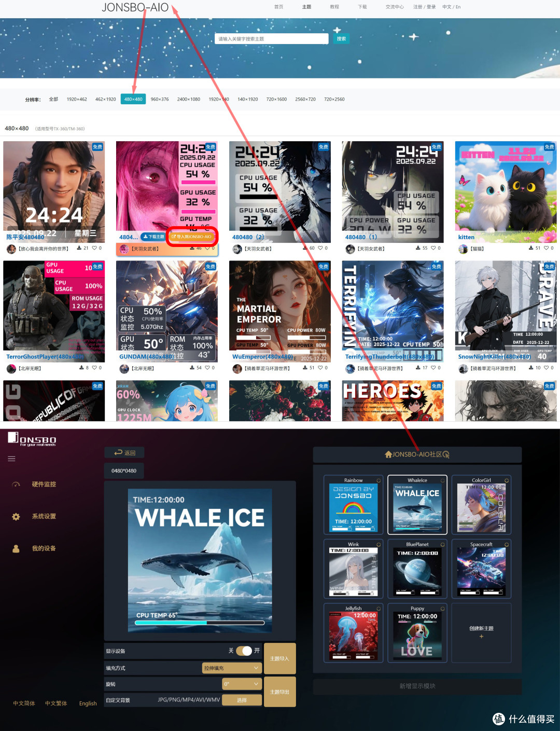This screenshot has width=560, height=731.
Task: Click the 0480*0480 resolution tab
Action: point(124,471)
